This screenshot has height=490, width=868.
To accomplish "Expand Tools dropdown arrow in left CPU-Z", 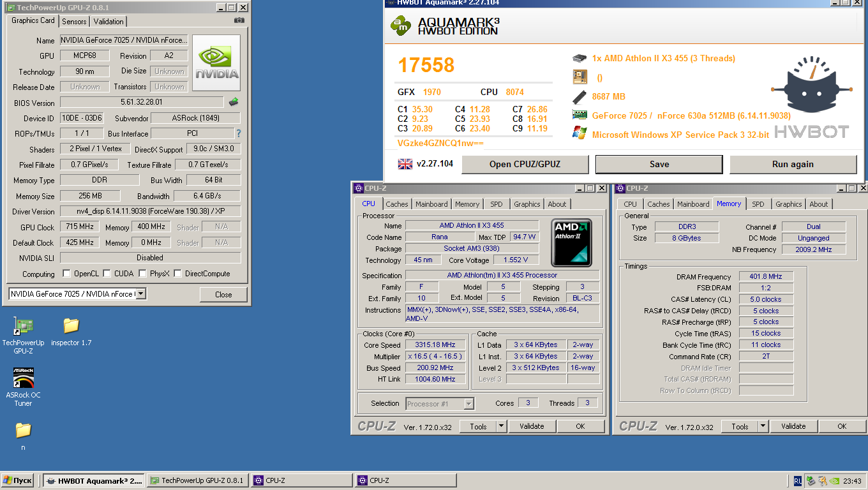I will 501,426.
